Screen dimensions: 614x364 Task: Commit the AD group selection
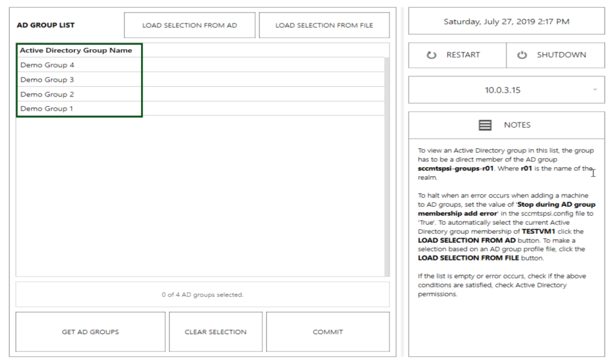tap(327, 332)
